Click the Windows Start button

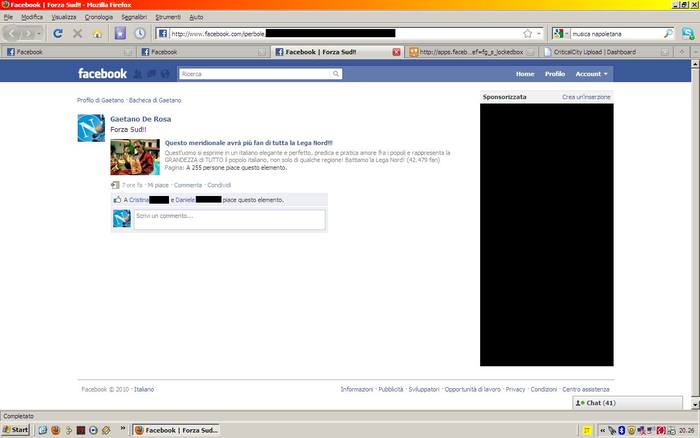tap(16, 430)
